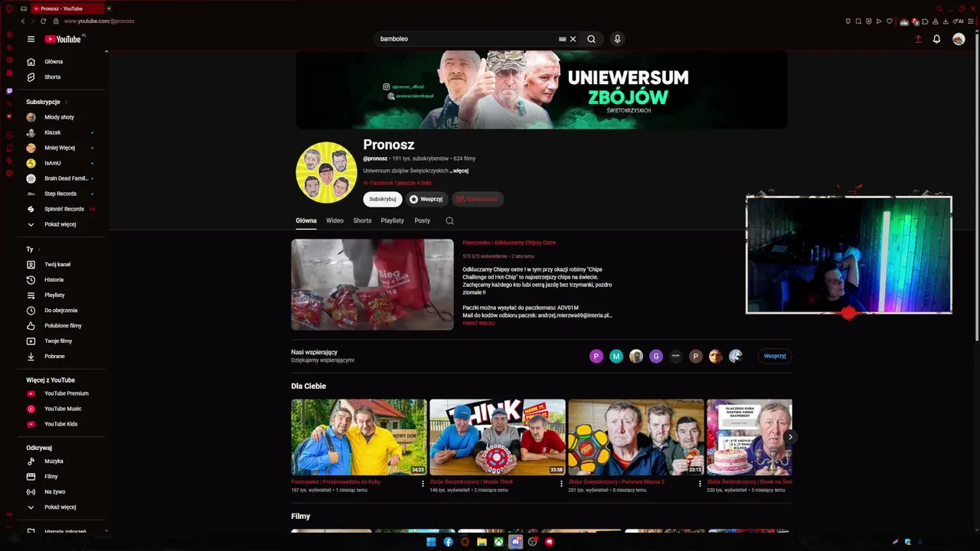Click the Pronosz channel avatar
The height and width of the screenshot is (551, 980).
point(326,172)
